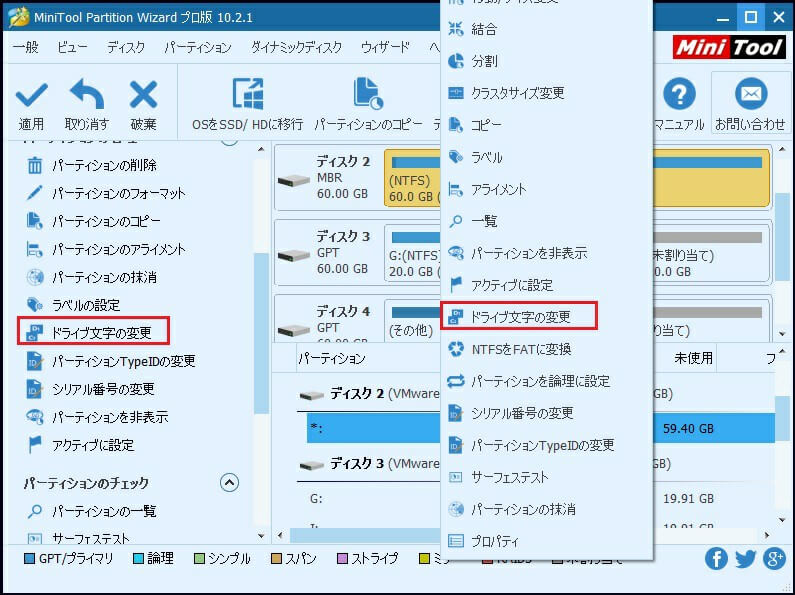The width and height of the screenshot is (795, 595).
Task: Select Align Partition (パーティションのアライメント) in sidebar
Action: [106, 249]
